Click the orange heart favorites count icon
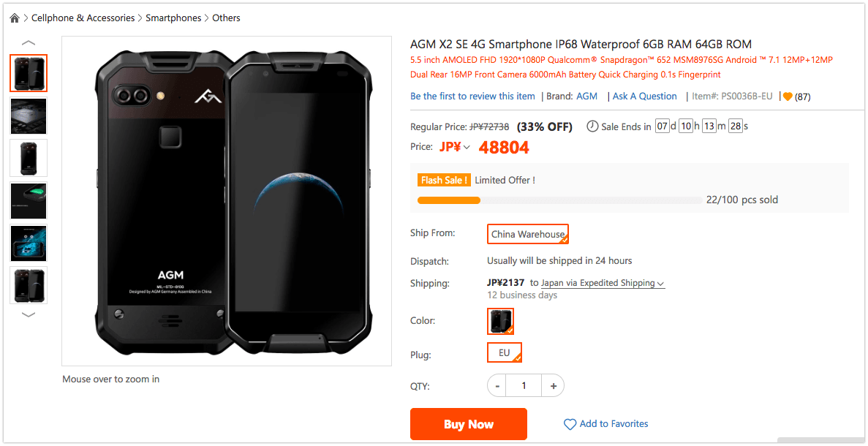This screenshot has width=868, height=446. (x=788, y=97)
